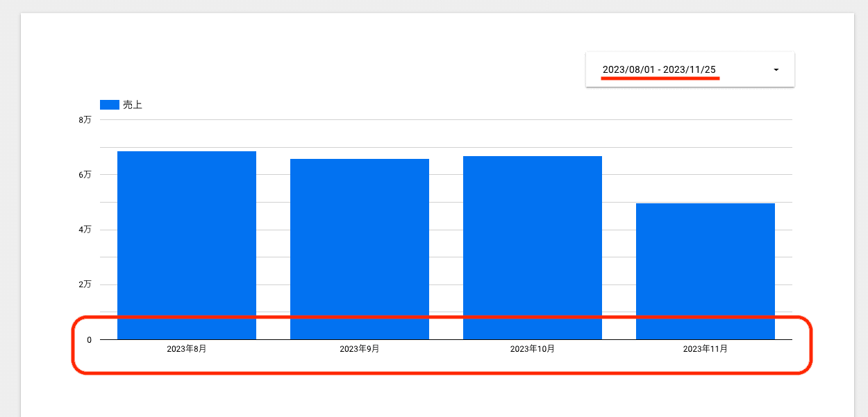Image resolution: width=868 pixels, height=417 pixels.
Task: Click the 8万 y-axis label
Action: click(85, 120)
